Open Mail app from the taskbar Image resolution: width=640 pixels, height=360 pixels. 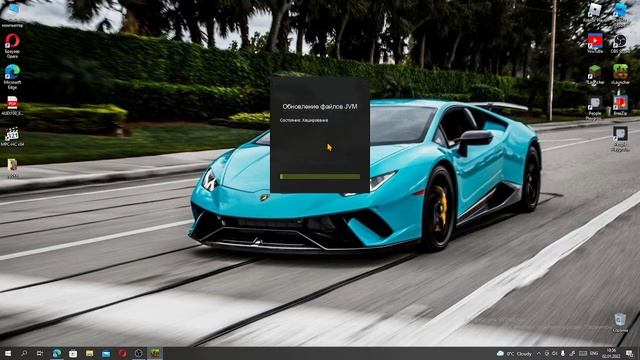point(106,353)
